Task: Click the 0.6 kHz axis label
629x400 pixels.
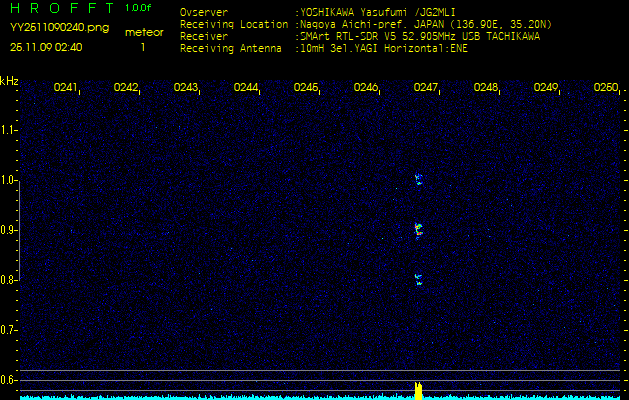Action: (x=8, y=380)
